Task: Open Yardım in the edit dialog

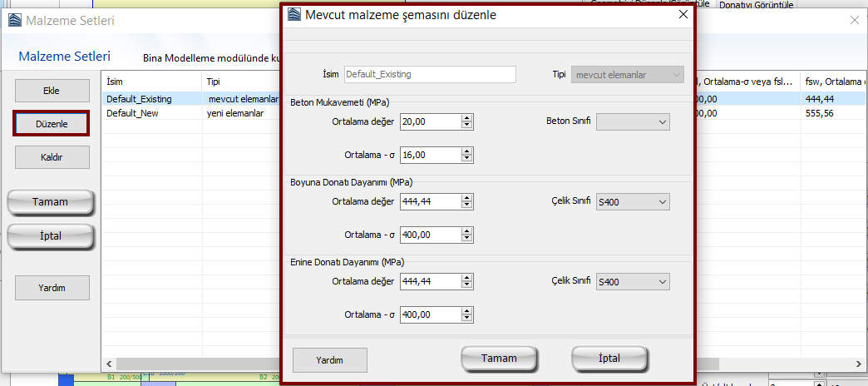Action: [329, 359]
